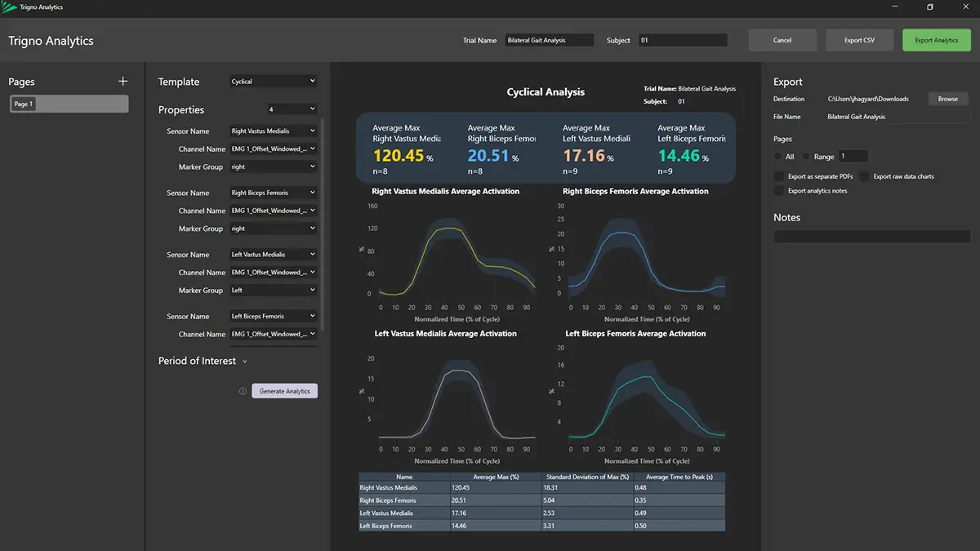Toggle the Export analytics notes checkbox
This screenshot has height=551, width=980.
tap(779, 191)
